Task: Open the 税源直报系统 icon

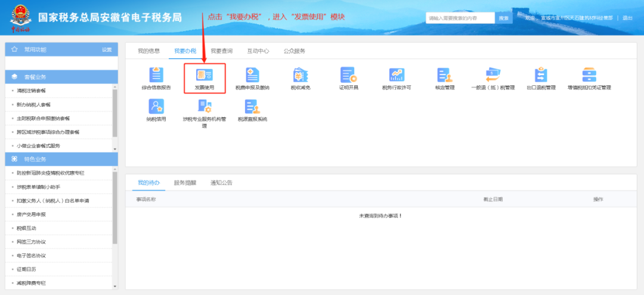Action: (x=253, y=106)
